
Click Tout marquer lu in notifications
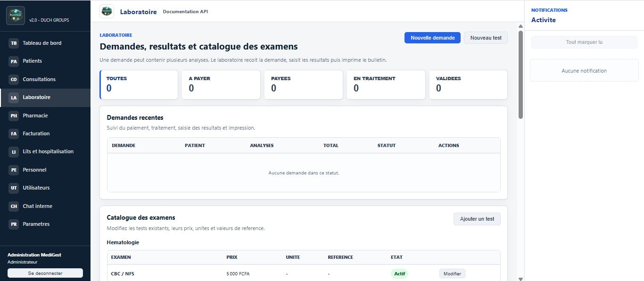tap(584, 42)
